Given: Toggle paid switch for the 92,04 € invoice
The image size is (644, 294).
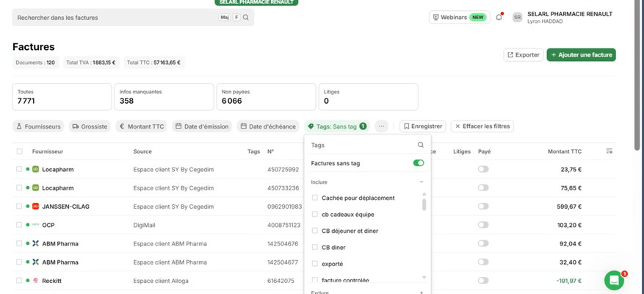Looking at the screenshot, I should [x=483, y=243].
